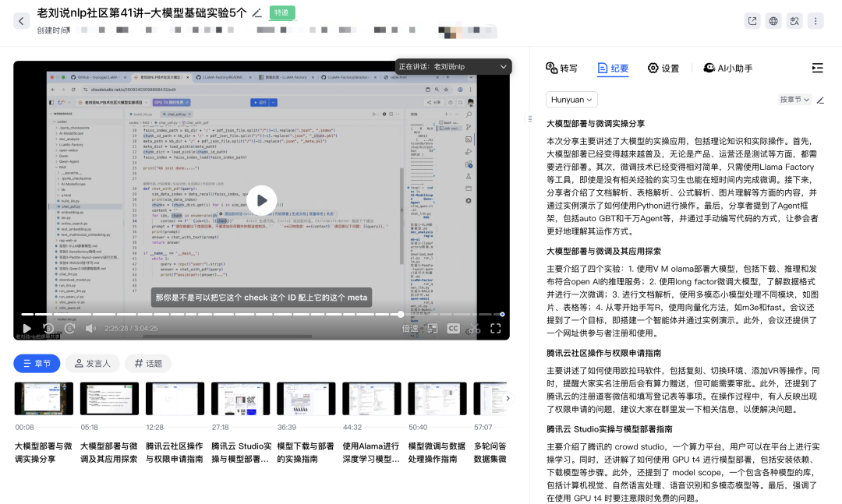The width and height of the screenshot is (842, 504).
Task: Click chapter title 模型微调与数据处理操作指南
Action: tap(437, 453)
